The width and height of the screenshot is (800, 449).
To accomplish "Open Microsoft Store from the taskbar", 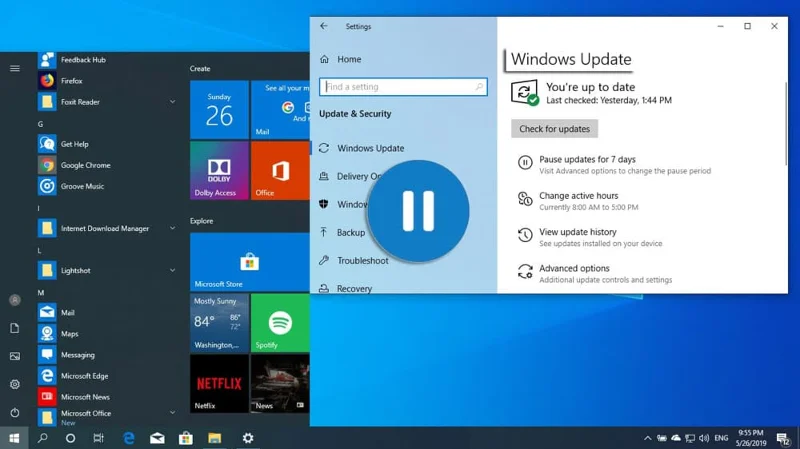I will click(186, 438).
